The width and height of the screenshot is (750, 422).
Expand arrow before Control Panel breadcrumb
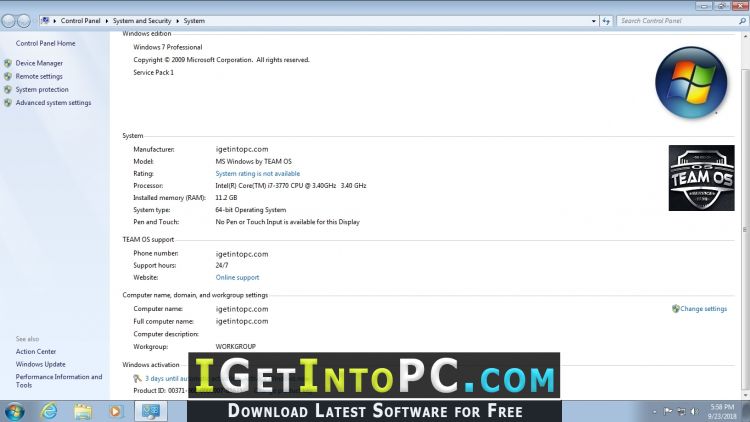click(x=55, y=21)
